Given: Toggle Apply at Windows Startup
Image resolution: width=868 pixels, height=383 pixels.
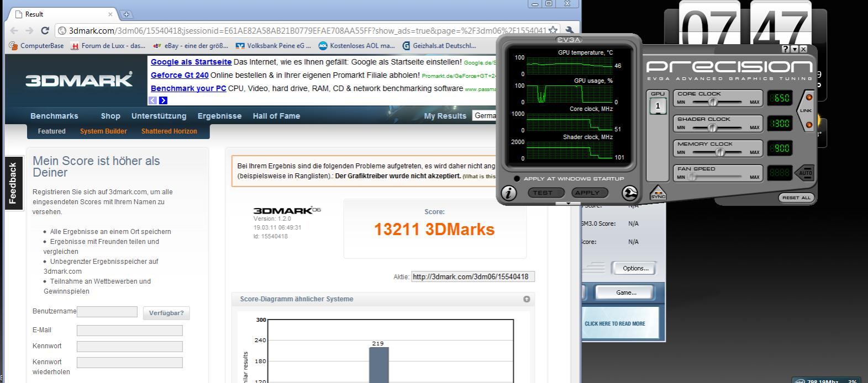Looking at the screenshot, I should pos(517,179).
